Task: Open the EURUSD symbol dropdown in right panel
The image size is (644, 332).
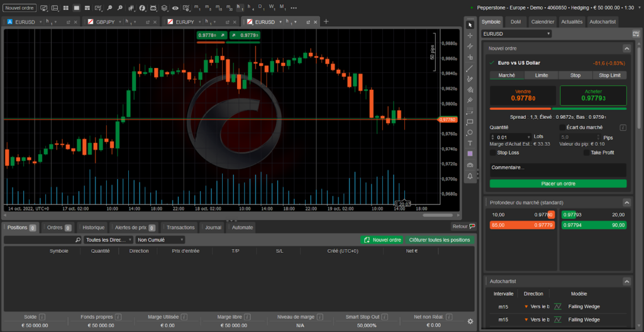Action: (516, 34)
